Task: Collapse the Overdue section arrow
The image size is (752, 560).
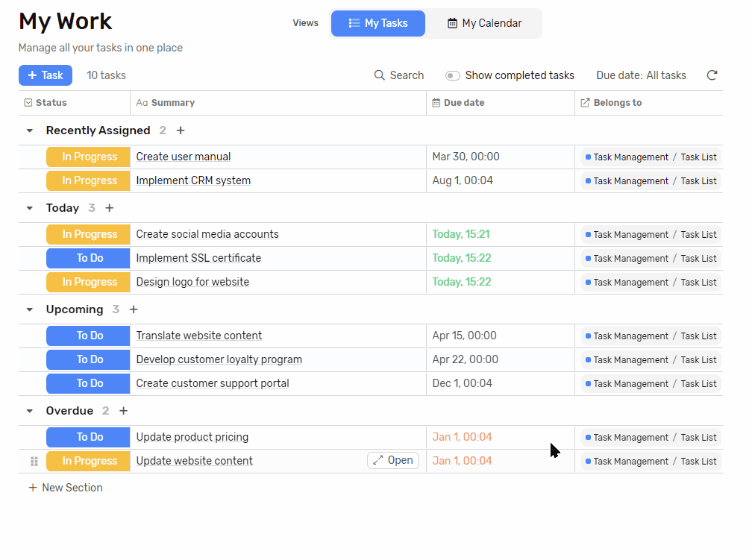Action: click(30, 411)
